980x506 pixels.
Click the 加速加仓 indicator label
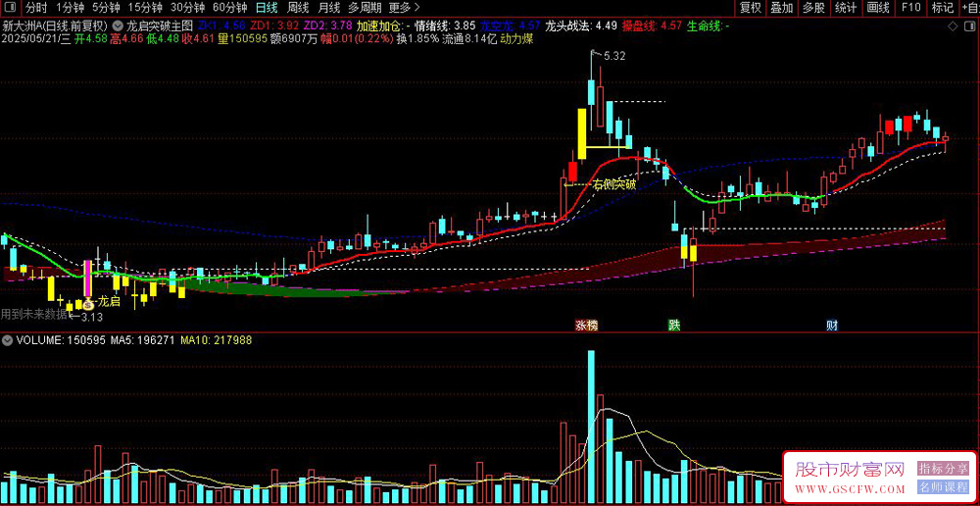tap(382, 26)
